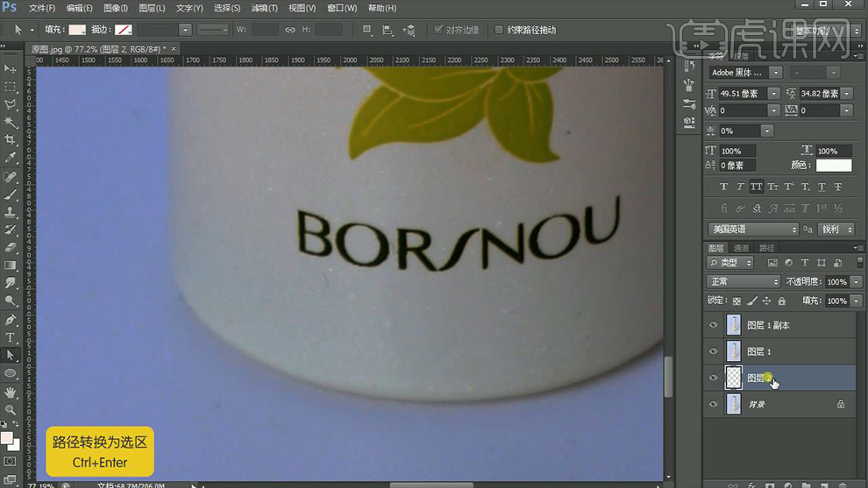
Task: Select the Eraser tool
Action: (x=10, y=248)
